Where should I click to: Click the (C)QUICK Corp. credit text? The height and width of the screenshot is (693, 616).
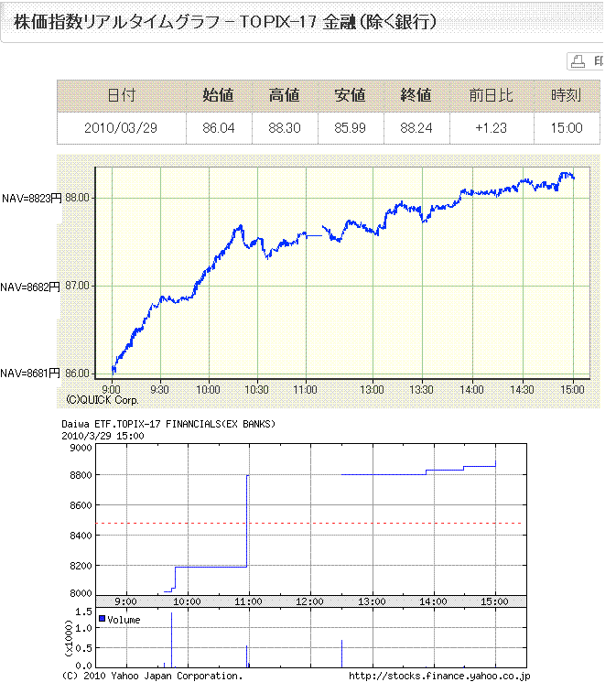pos(103,400)
